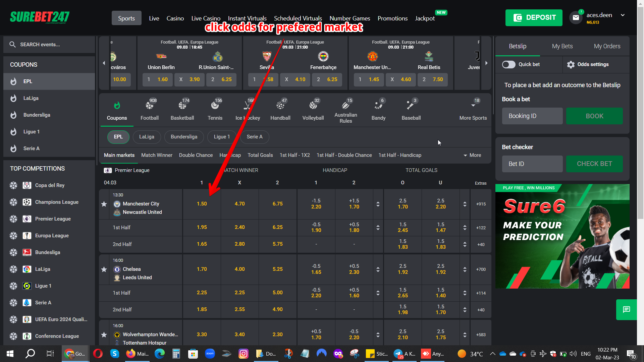Screen dimensions: 644x362
Task: Pick Union Berlin win odds 1.60
Action: (158, 79)
